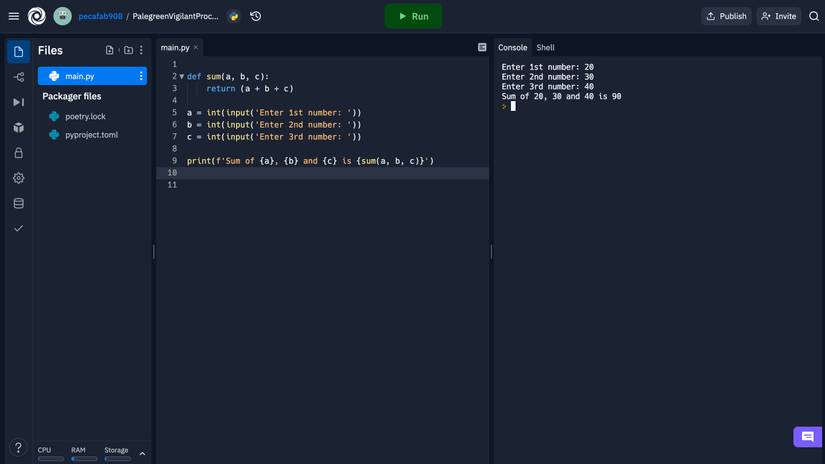The image size is (825, 464).
Task: Select the Files sidebar icon
Action: click(18, 52)
